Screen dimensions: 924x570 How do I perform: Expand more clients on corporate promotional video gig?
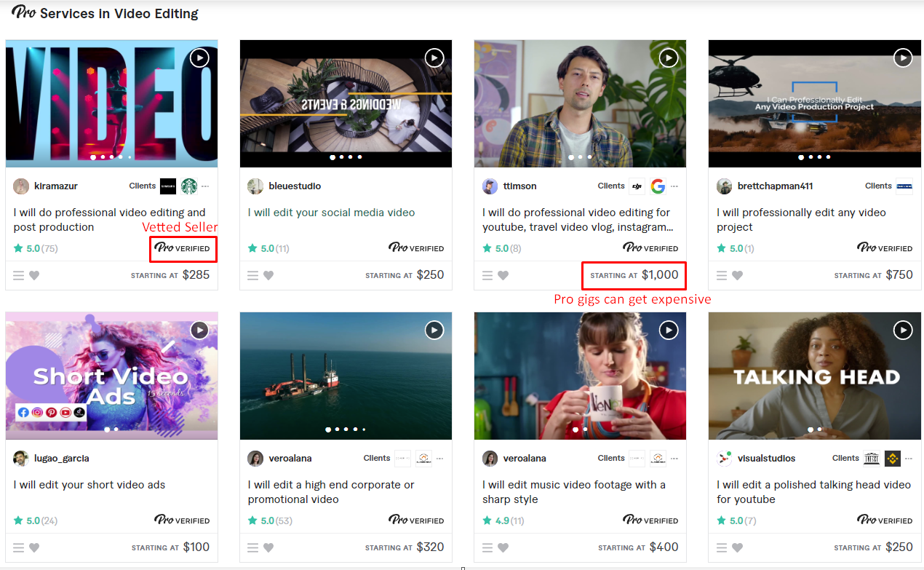pos(439,459)
